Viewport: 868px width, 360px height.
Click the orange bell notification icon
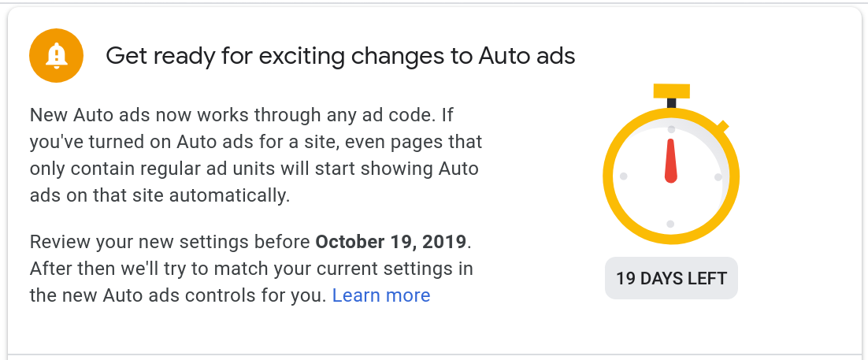pyautogui.click(x=57, y=55)
